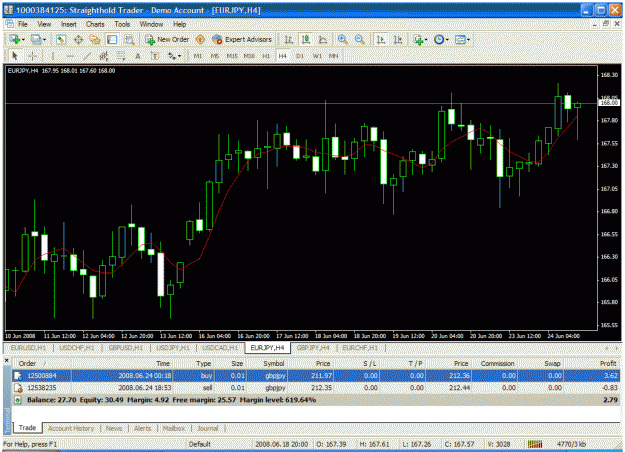Close the Terminal panel with its x
This screenshot has width=625, height=452.
coord(7,360)
